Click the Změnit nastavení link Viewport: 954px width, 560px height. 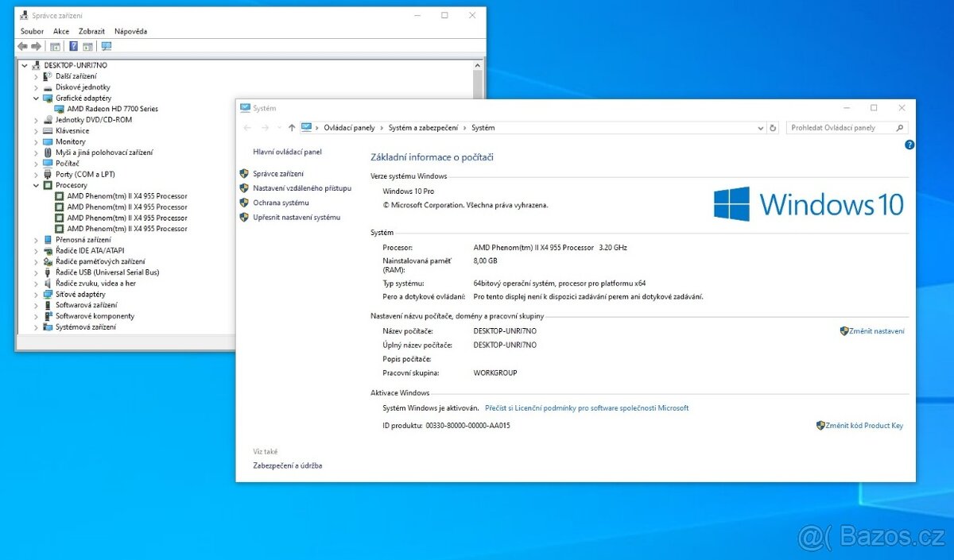876,331
